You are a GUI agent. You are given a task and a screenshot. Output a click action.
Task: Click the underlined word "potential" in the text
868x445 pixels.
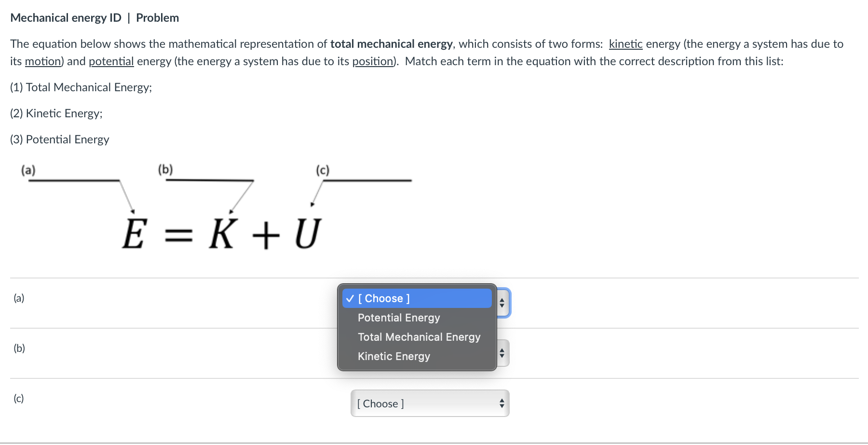(x=111, y=61)
